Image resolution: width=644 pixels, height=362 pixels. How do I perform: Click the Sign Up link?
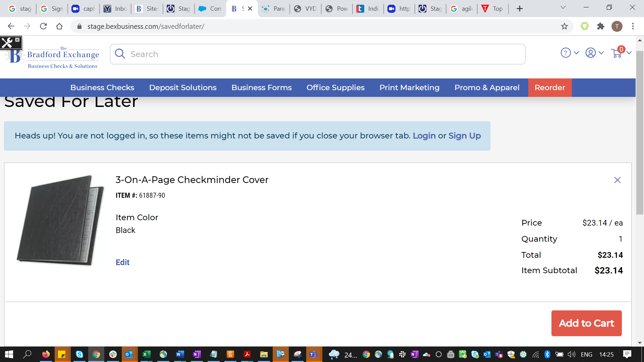[465, 136]
